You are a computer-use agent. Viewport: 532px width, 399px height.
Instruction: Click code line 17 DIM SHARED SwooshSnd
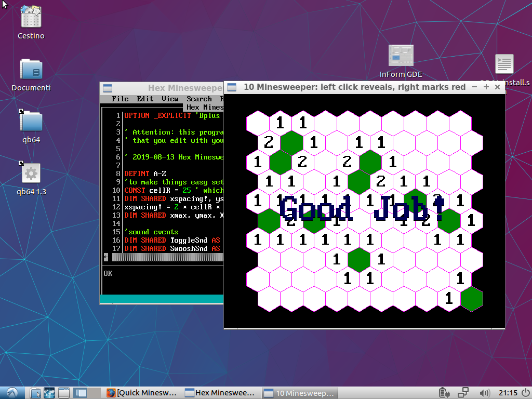point(172,248)
